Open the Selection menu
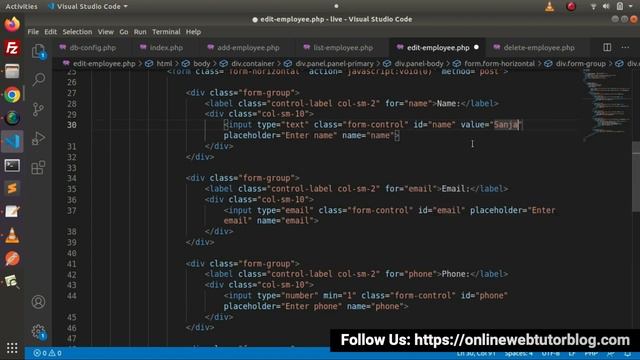This screenshot has width=640, height=360. [77, 32]
